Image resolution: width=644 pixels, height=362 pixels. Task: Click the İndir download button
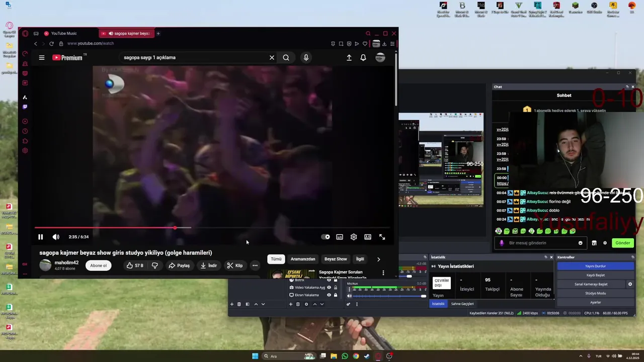[208, 265]
